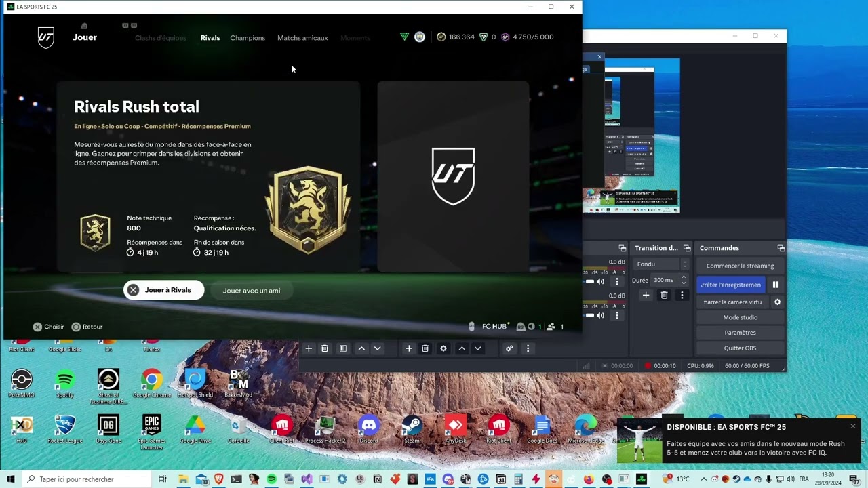Click the coins balance 166 364
This screenshot has width=868, height=488.
pos(456,37)
